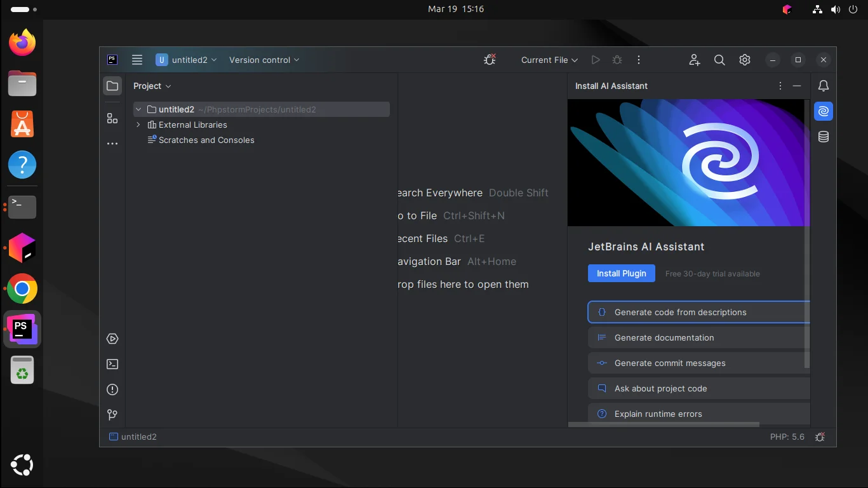
Task: Start a Code With Me session
Action: [694, 60]
